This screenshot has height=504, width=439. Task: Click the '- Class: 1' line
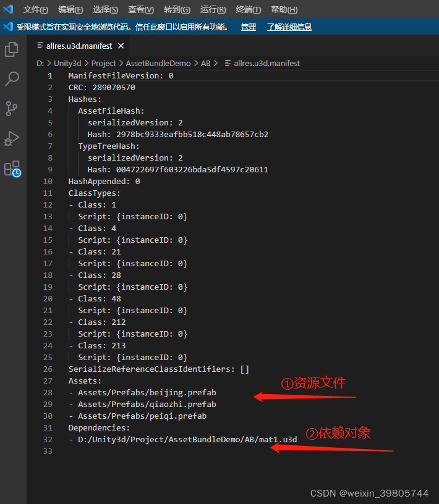[x=92, y=205]
